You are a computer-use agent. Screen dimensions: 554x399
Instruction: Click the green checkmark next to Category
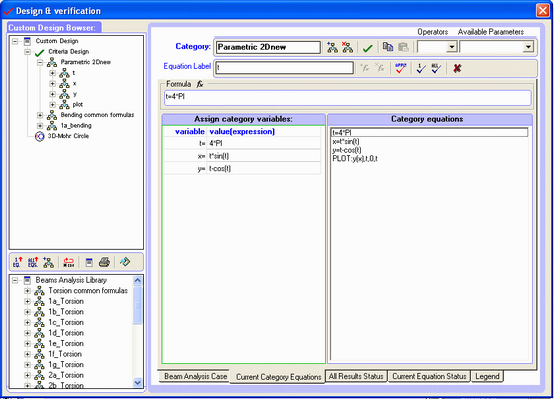(x=368, y=48)
